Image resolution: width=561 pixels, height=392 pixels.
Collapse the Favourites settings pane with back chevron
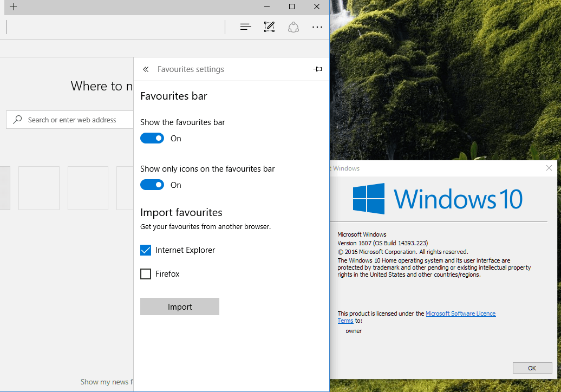(145, 69)
